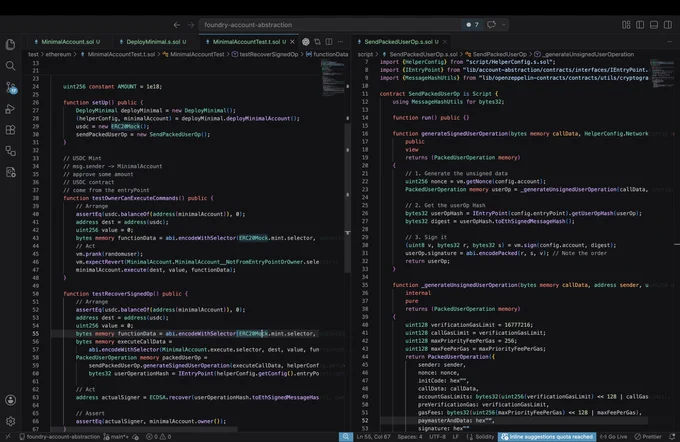Screen dimensions: 680x442
Task: Toggle the secondary side bar
Action: pyautogui.click(x=668, y=25)
